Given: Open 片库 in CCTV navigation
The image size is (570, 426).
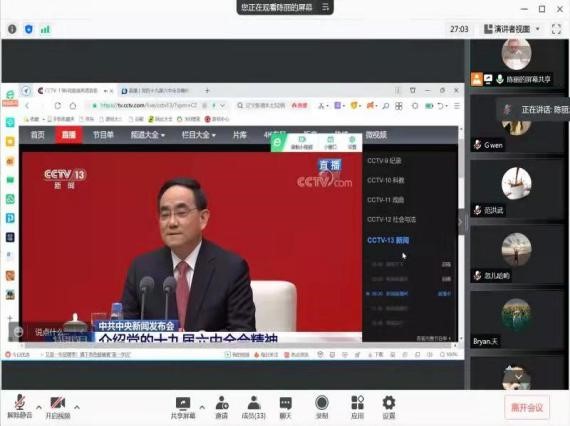Looking at the screenshot, I should coord(240,135).
